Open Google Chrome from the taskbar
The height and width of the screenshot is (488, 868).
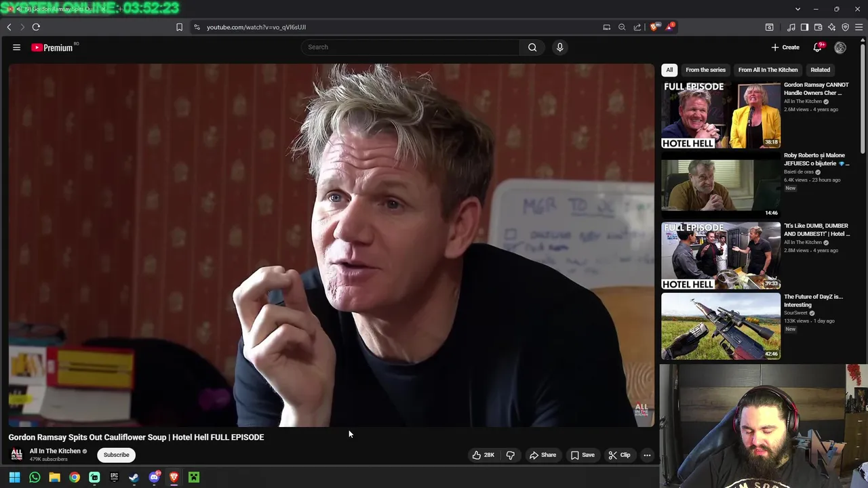[x=75, y=477]
